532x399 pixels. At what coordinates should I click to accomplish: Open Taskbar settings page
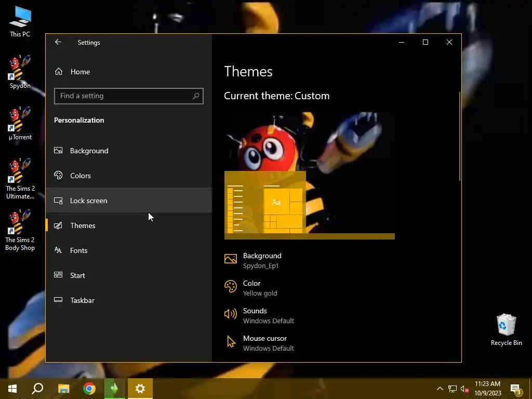tap(129, 300)
